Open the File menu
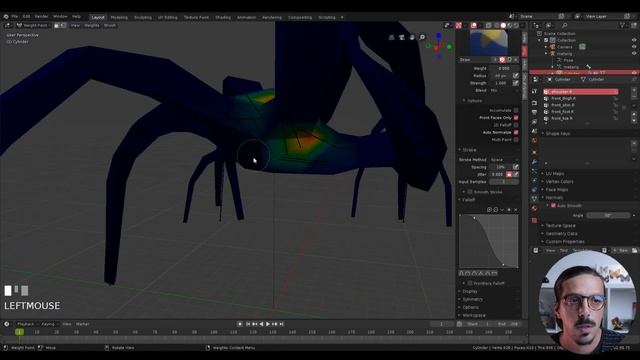 (x=15, y=16)
